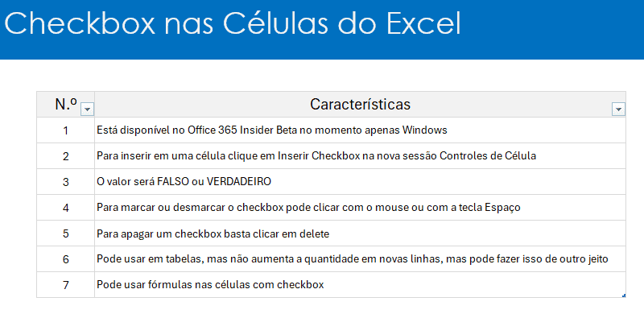Select the cell with number 1
This screenshot has height=314, width=644.
coord(66,130)
